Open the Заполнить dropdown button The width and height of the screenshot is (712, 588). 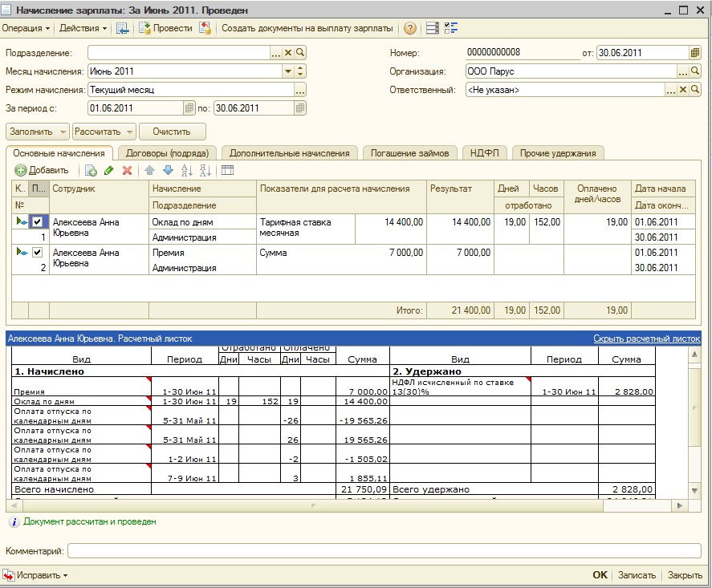coord(38,132)
